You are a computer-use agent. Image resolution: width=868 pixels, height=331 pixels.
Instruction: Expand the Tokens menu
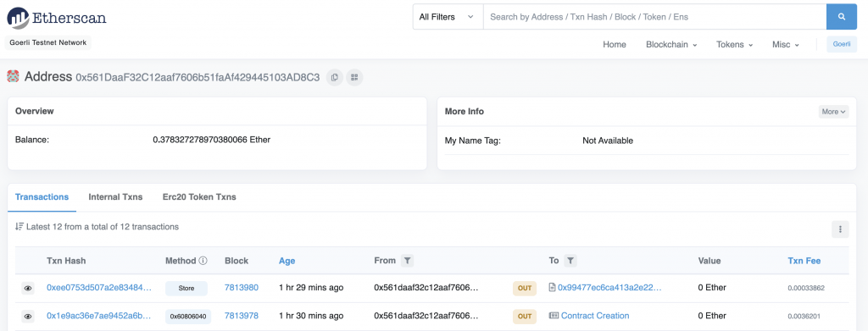tap(734, 44)
